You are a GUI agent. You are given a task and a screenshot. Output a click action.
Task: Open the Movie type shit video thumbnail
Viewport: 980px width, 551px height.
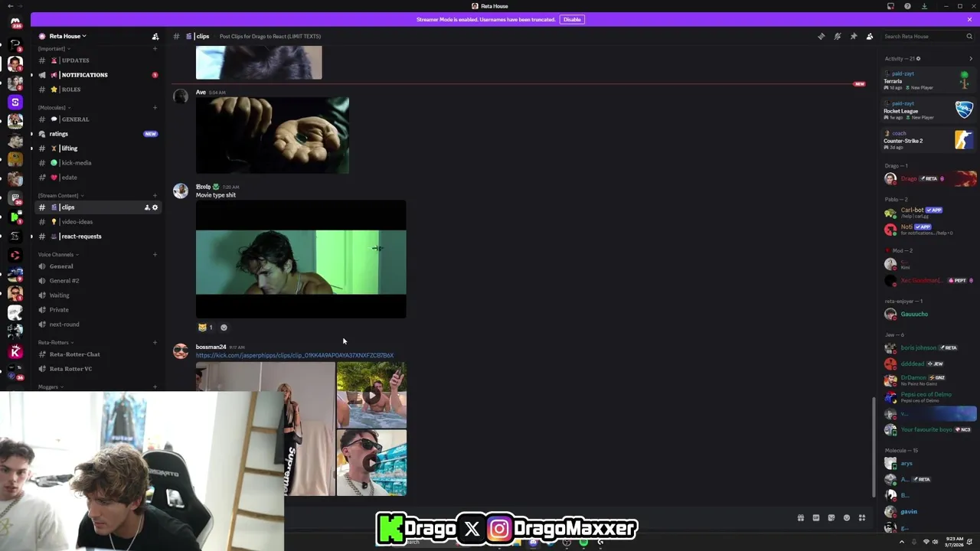click(301, 259)
